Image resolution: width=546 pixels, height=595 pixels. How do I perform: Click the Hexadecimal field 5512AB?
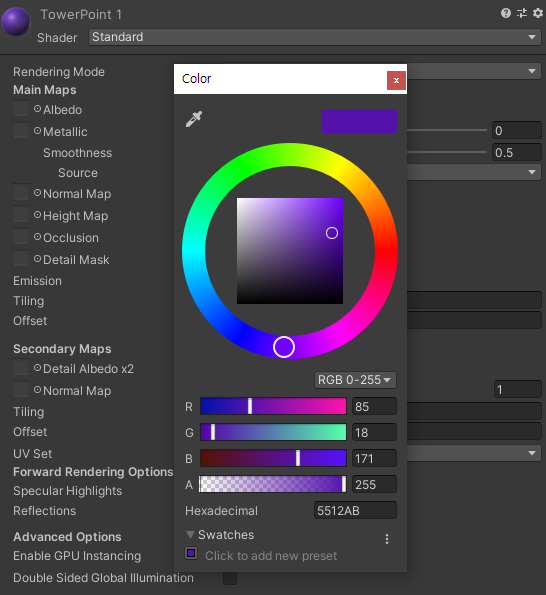pyautogui.click(x=355, y=510)
